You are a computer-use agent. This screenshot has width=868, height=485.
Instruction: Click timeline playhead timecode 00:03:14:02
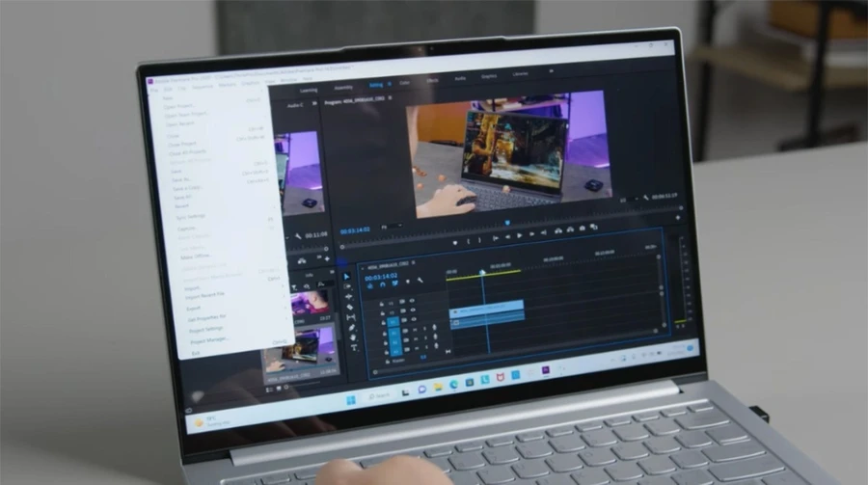click(381, 276)
